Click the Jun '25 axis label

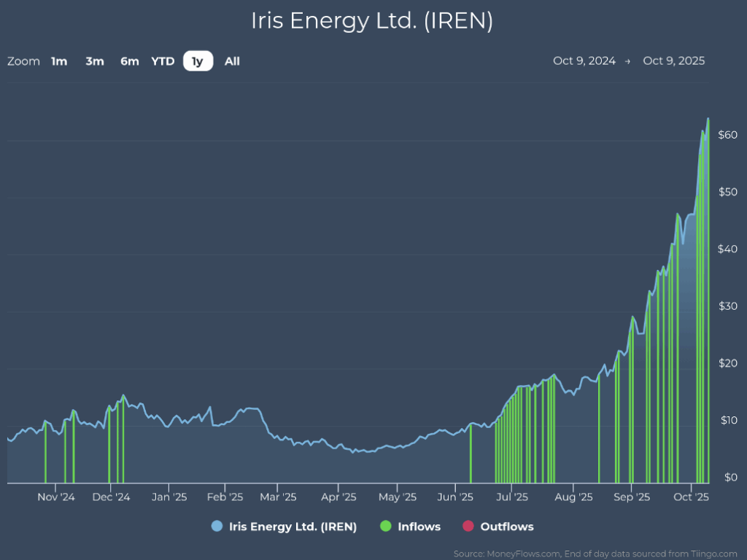pyautogui.click(x=455, y=497)
